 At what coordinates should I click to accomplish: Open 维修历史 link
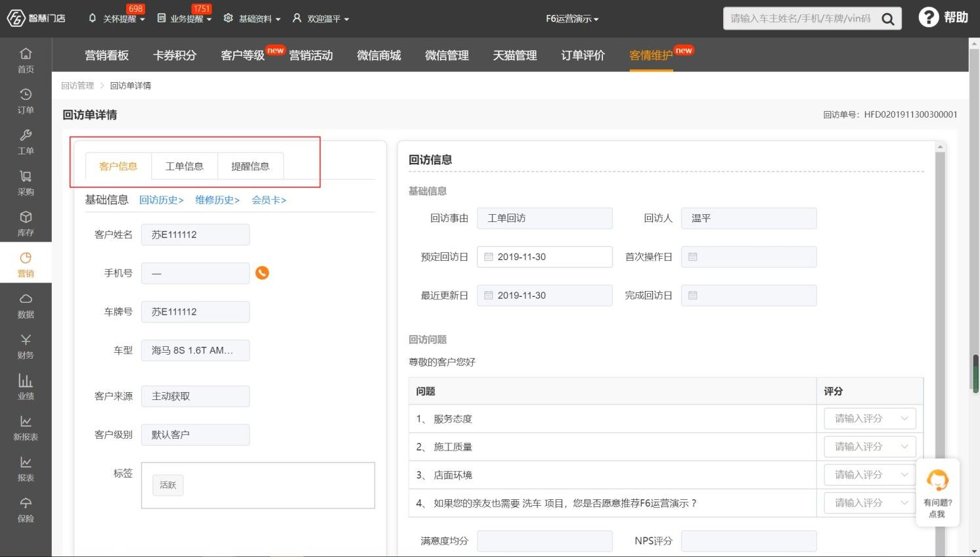pos(217,200)
